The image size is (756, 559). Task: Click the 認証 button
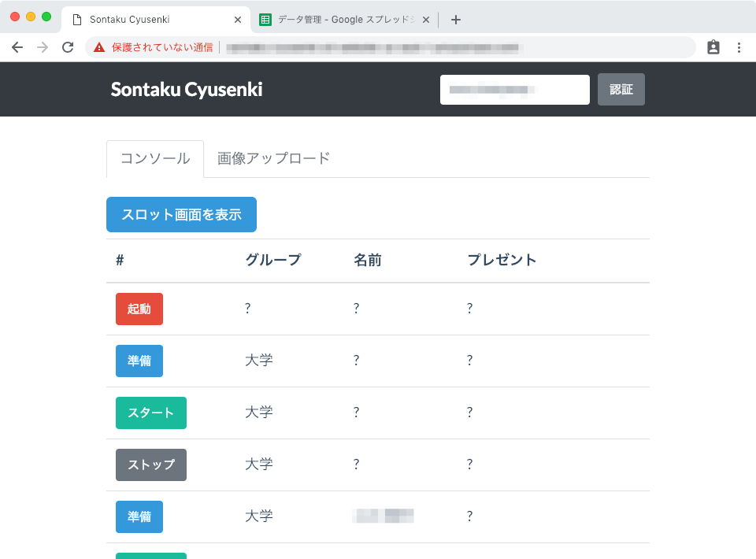click(x=621, y=89)
